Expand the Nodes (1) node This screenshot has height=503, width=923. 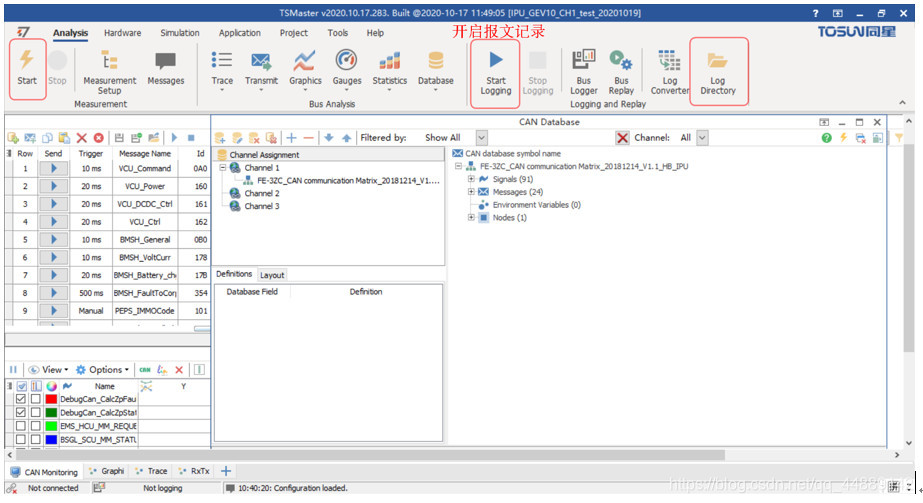(471, 218)
